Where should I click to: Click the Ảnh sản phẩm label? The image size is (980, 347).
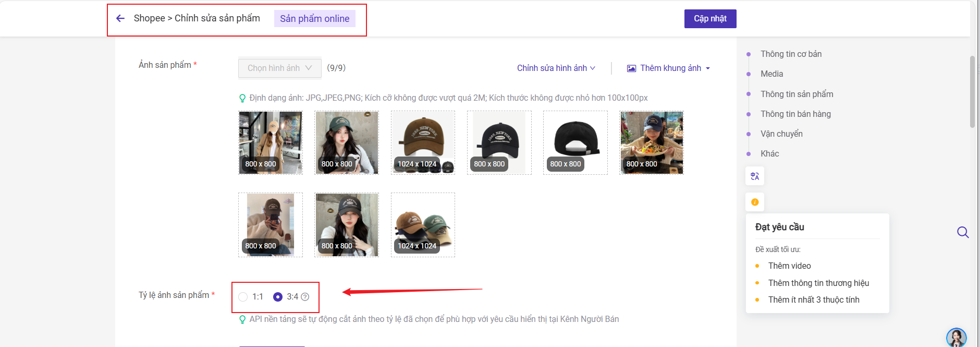click(165, 65)
